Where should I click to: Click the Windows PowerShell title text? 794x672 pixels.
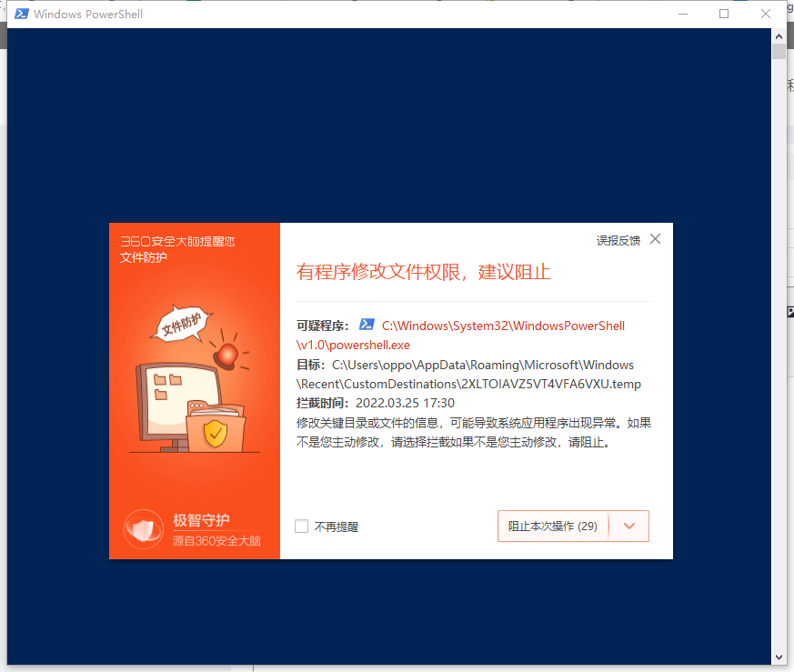pyautogui.click(x=88, y=15)
